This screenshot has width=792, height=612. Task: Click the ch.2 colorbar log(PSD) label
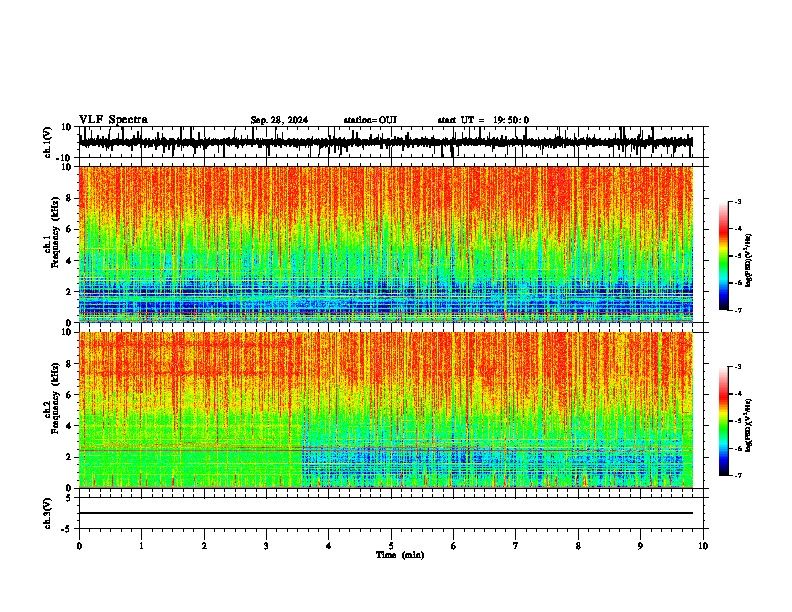coord(749,425)
